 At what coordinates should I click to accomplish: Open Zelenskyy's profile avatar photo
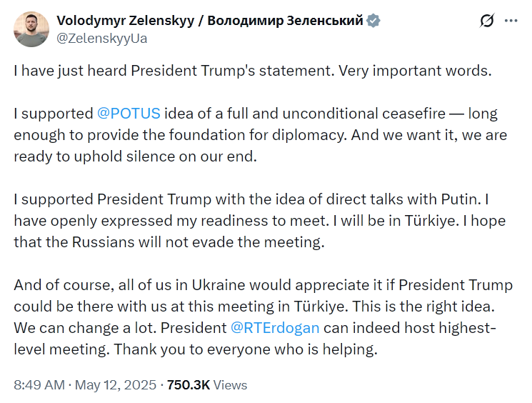[32, 29]
